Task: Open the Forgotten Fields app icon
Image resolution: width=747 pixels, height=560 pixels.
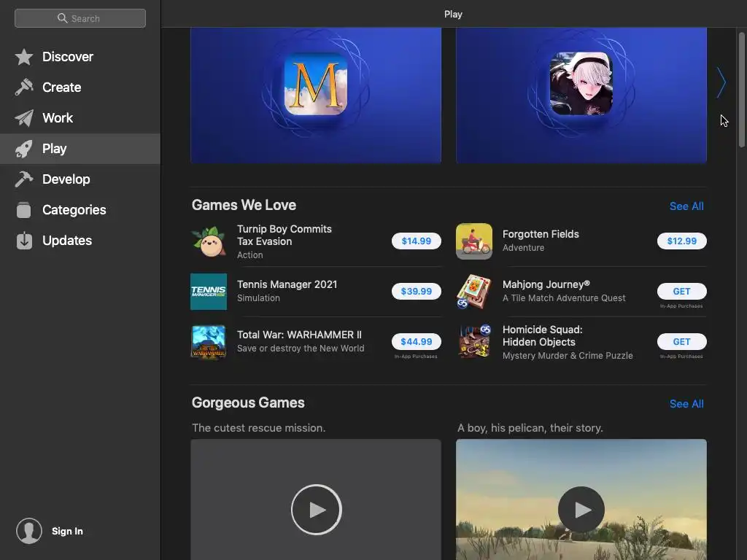Action: tap(474, 241)
